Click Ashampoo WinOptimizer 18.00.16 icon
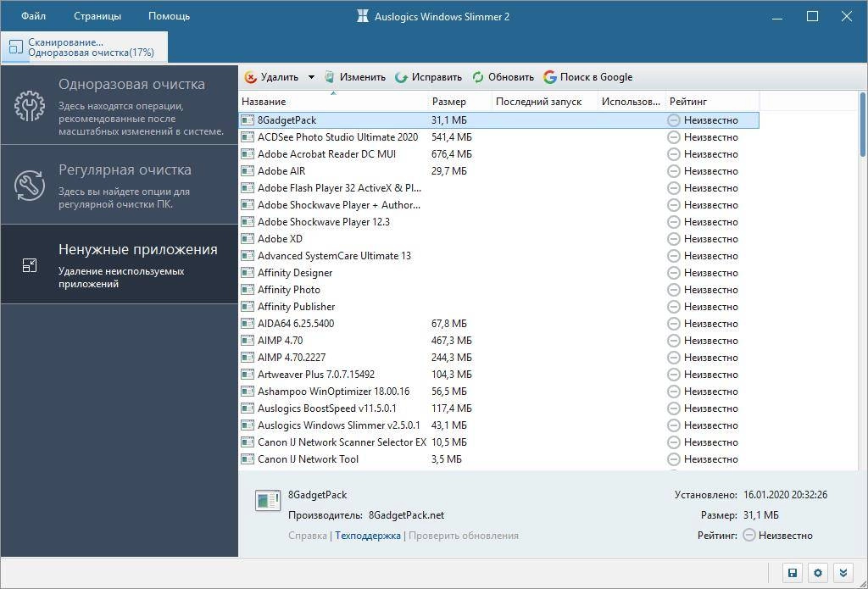Image resolution: width=868 pixels, height=589 pixels. tap(248, 392)
